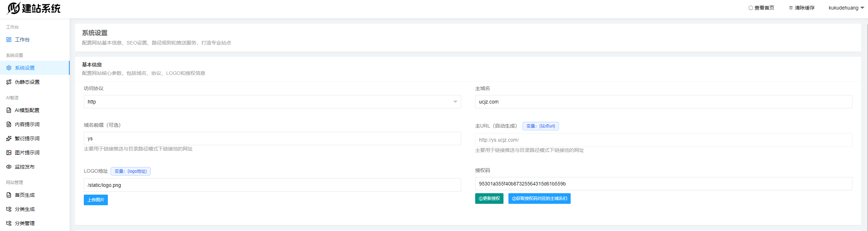The image size is (868, 231).
Task: Open 首页生成 menu entry
Action: 35,195
